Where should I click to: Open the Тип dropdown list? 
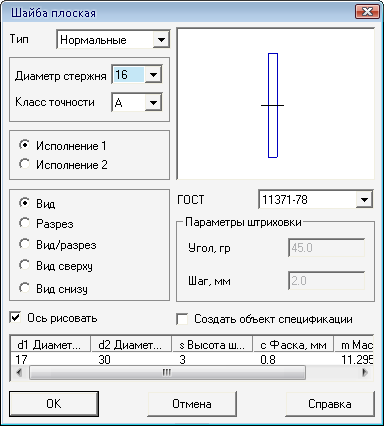point(161,40)
